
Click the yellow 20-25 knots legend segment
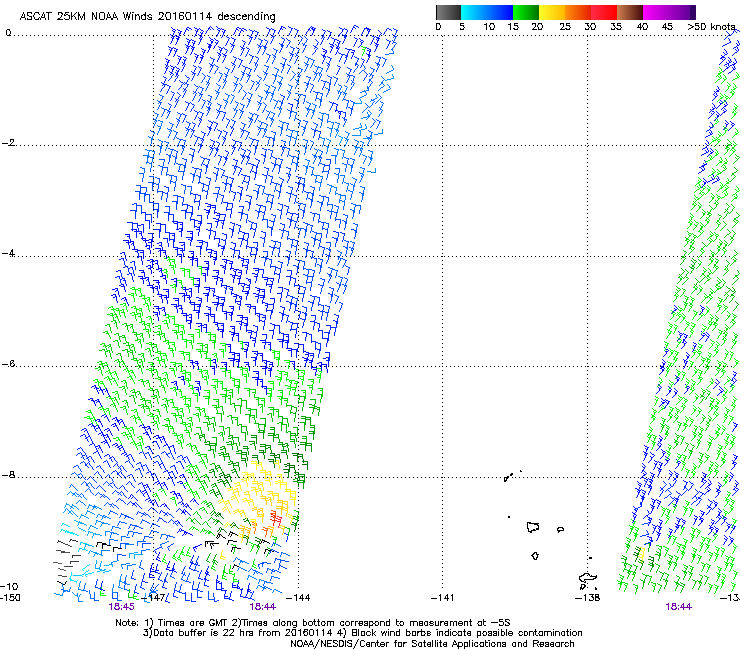(x=552, y=12)
